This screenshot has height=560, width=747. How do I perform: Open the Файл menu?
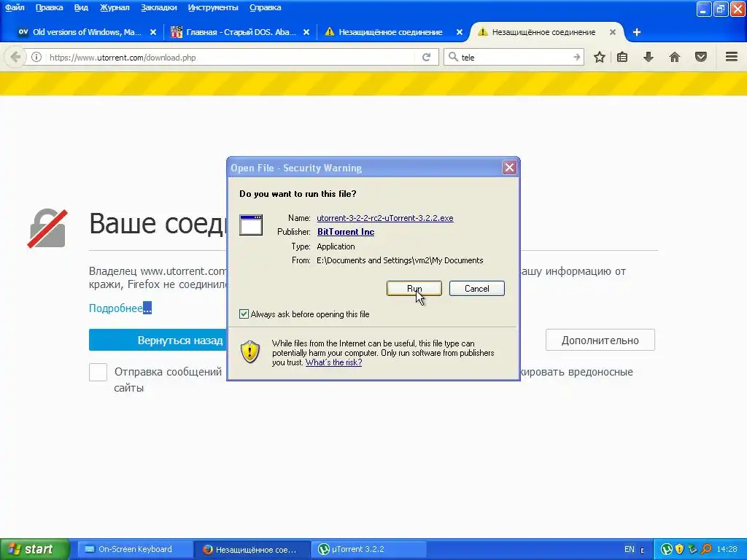(x=15, y=7)
